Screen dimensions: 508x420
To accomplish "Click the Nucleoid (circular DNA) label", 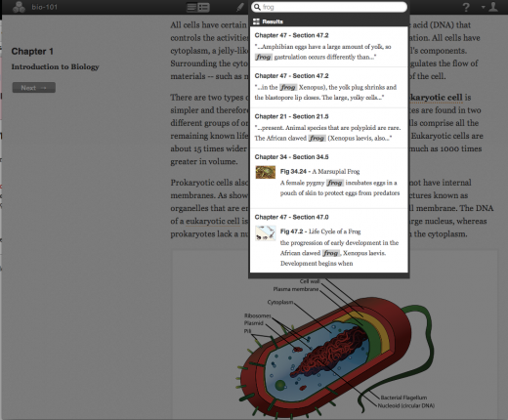I will 406,405.
